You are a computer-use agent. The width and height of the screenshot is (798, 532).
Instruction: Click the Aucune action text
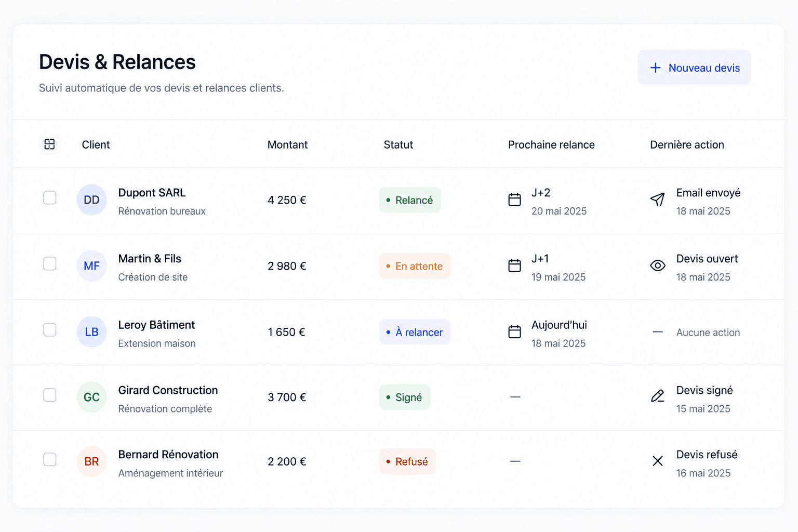click(708, 332)
